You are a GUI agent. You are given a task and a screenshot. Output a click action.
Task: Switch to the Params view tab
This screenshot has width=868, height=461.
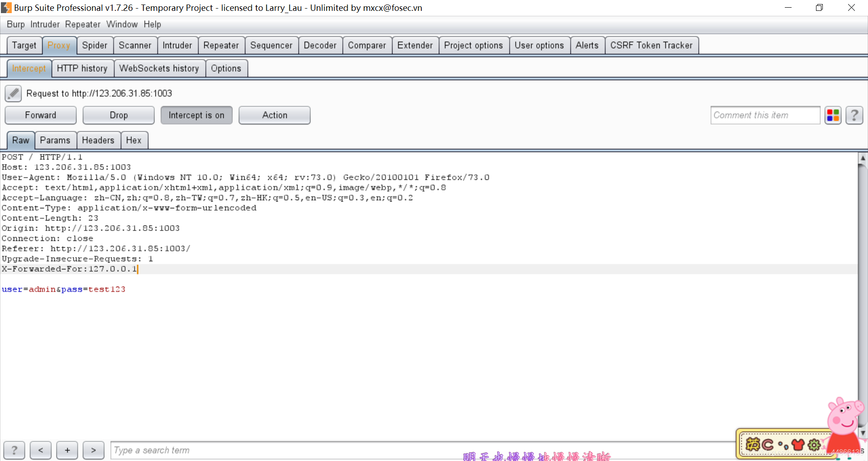pyautogui.click(x=55, y=140)
